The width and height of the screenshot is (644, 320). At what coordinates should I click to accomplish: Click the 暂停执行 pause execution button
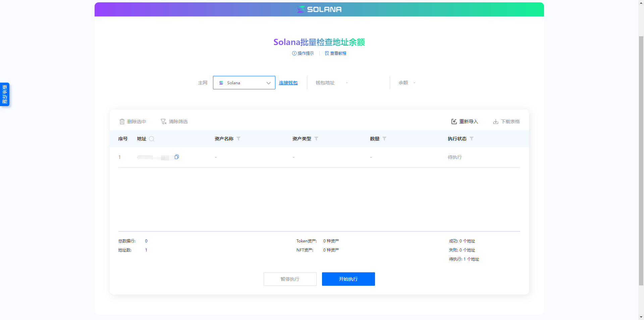click(x=290, y=279)
